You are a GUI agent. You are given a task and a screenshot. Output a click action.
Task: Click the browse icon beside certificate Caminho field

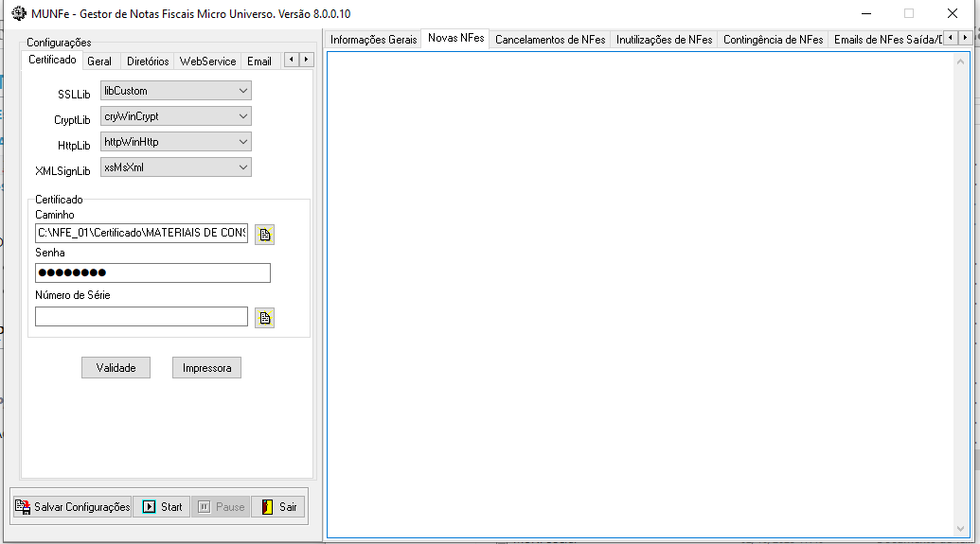pos(264,235)
